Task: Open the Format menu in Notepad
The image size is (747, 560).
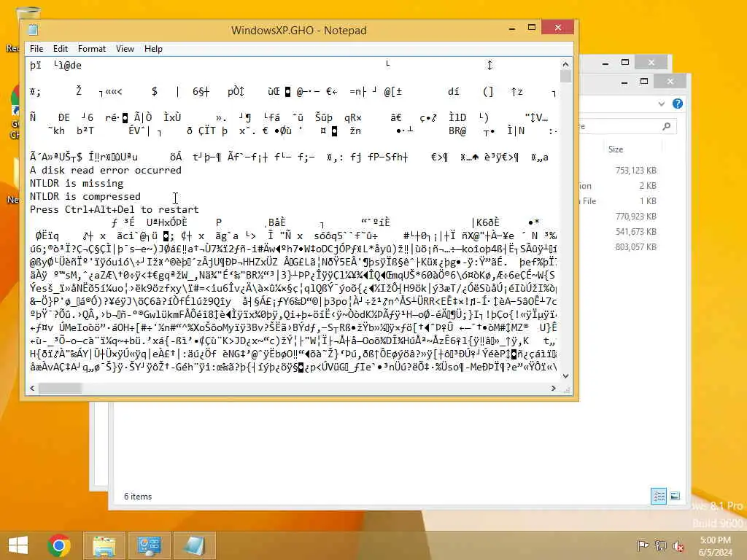Action: [91, 49]
